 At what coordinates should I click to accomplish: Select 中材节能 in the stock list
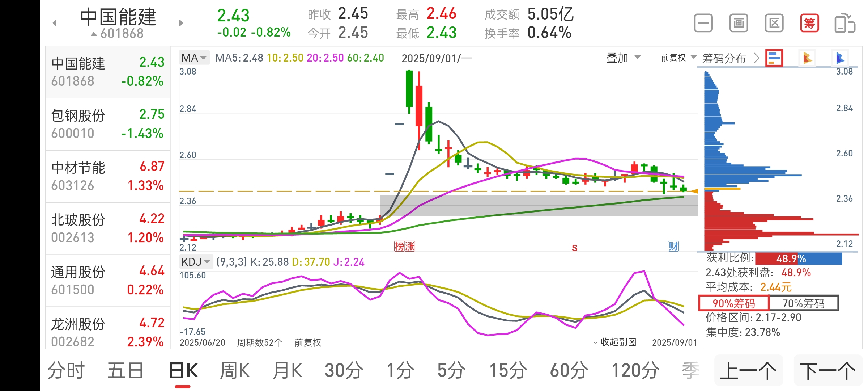coord(108,176)
